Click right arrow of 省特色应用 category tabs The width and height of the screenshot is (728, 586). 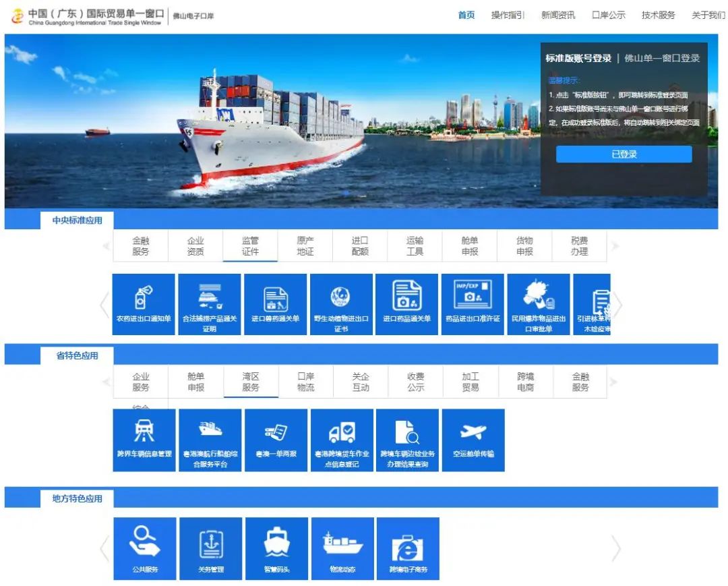pyautogui.click(x=614, y=382)
